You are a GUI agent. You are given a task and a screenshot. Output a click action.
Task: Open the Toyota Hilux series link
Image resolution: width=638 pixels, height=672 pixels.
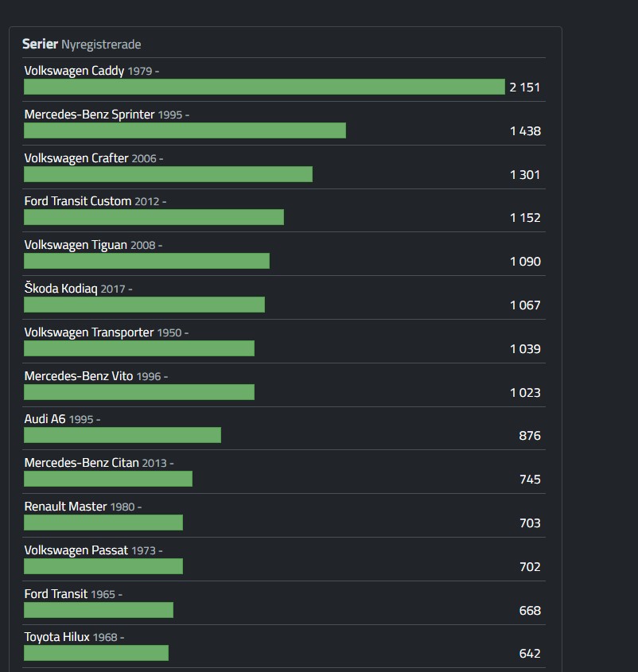[x=56, y=636]
